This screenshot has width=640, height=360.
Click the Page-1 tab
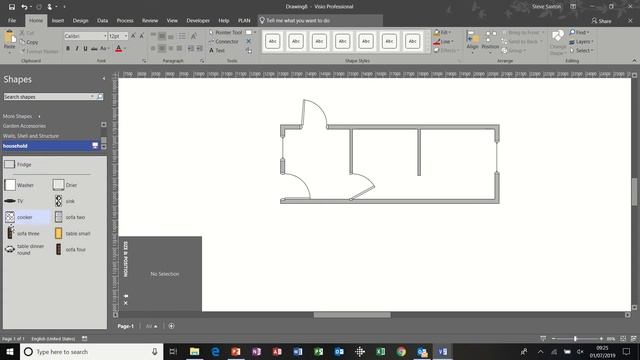pyautogui.click(x=126, y=326)
